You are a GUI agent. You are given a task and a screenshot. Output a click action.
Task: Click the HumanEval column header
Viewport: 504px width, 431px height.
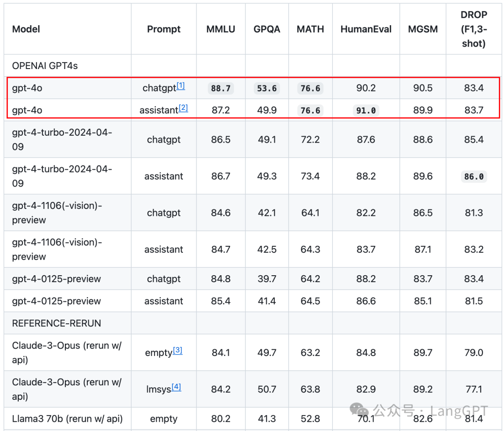pos(366,29)
